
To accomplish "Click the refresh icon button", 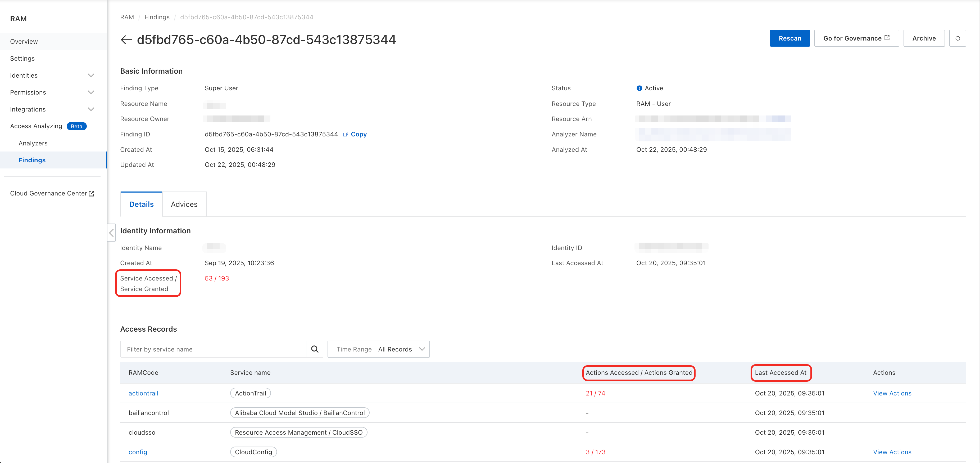I will coord(957,38).
